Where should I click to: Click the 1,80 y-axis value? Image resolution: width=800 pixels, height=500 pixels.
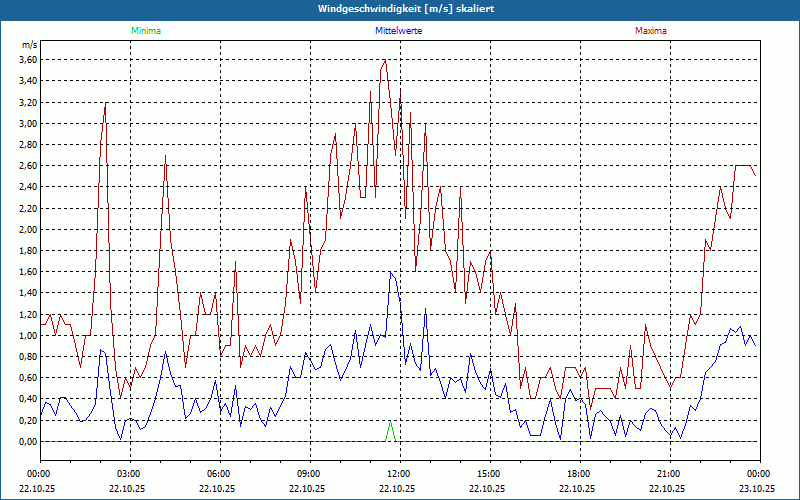[28, 251]
